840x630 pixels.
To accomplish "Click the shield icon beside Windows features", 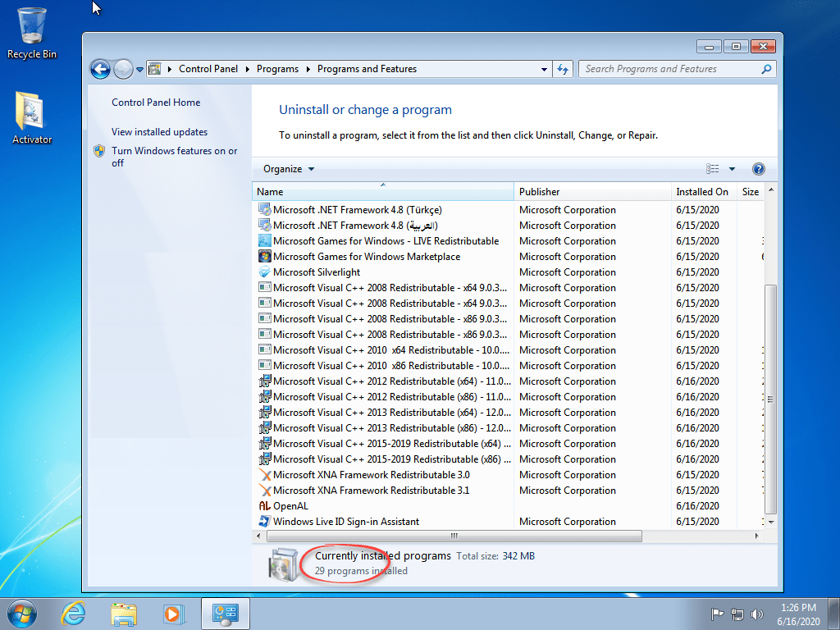I will [x=99, y=151].
